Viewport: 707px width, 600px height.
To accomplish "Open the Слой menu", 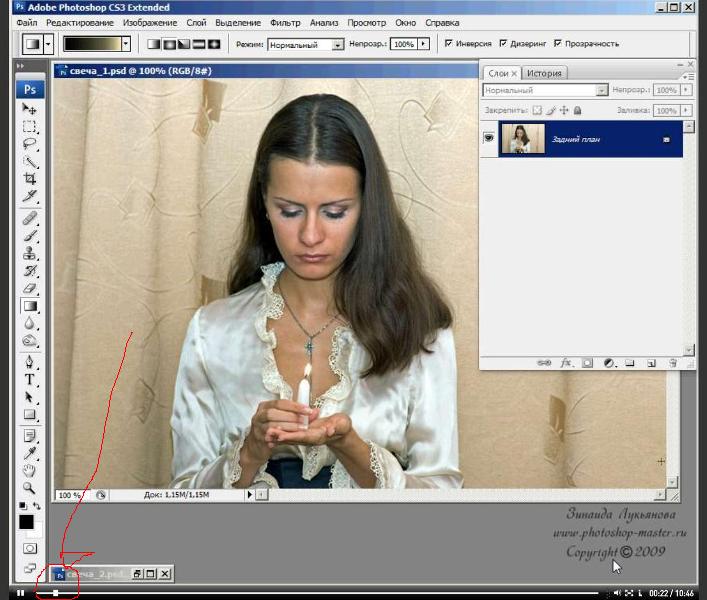I will [196, 23].
